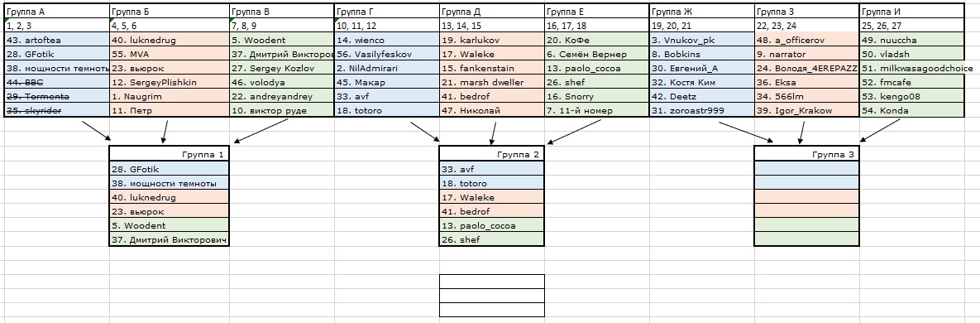The width and height of the screenshot is (980, 323).
Task: Click the top empty box below Группа 2
Action: click(492, 282)
